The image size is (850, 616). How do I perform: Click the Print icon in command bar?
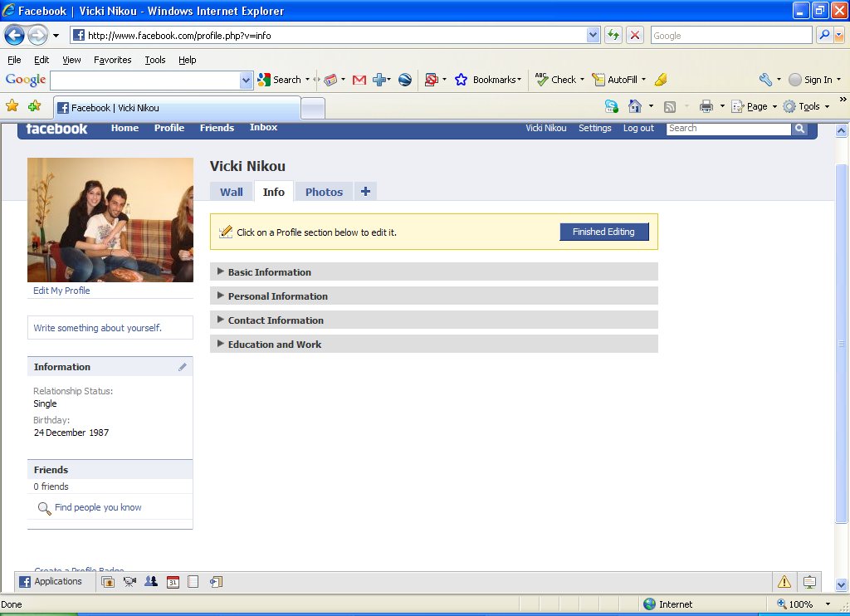click(706, 106)
